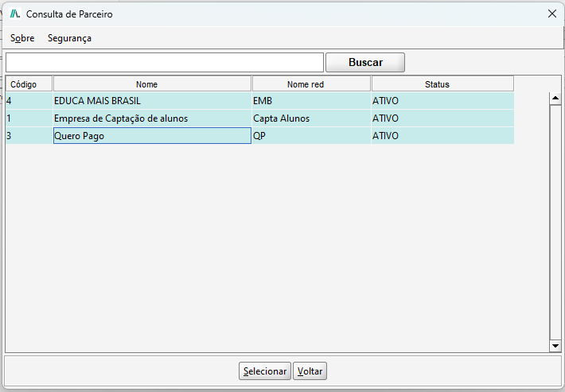The image size is (565, 392).
Task: Click the EMB short name cell
Action: tap(311, 101)
